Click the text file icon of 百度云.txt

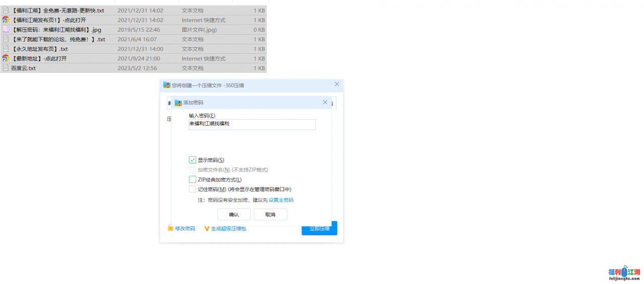6,68
